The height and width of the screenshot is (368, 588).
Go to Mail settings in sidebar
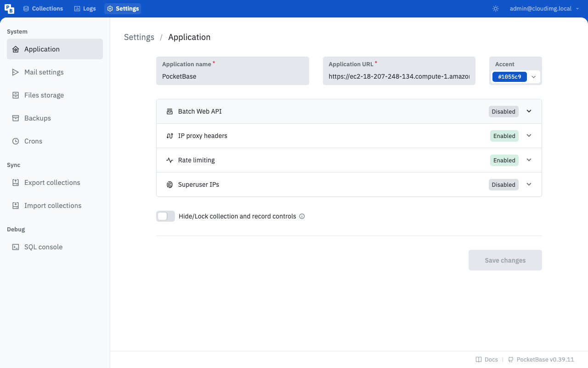(x=55, y=72)
